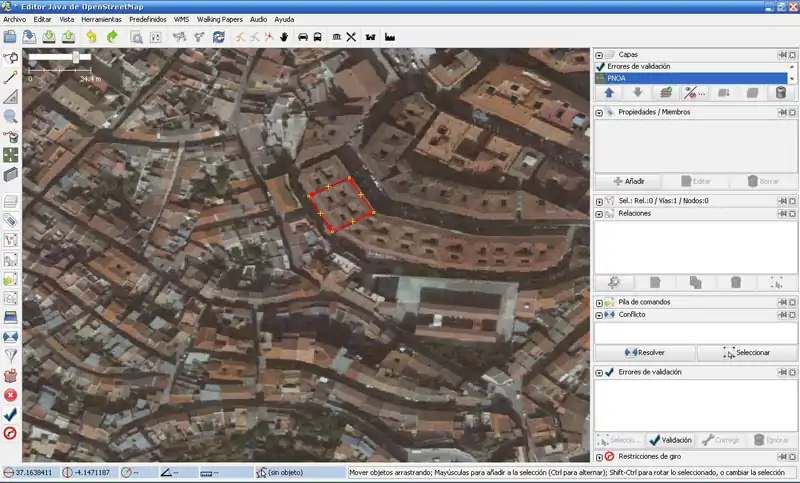Click the hand icon in the toolbar

coord(284,37)
